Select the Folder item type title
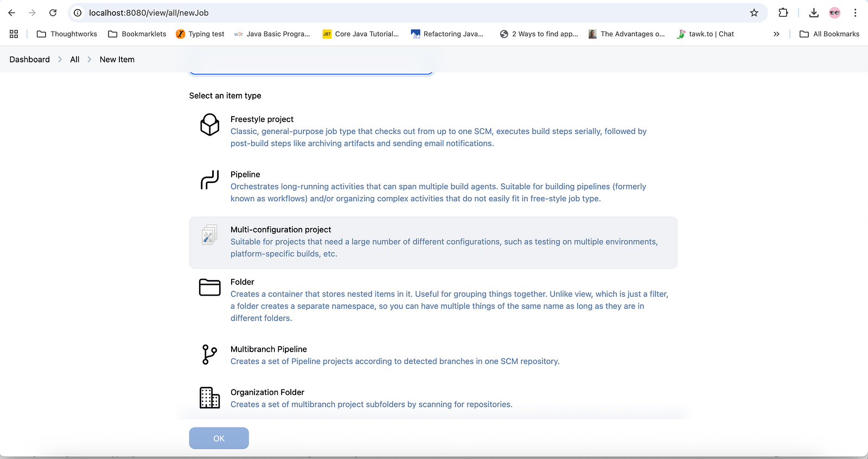 (242, 282)
